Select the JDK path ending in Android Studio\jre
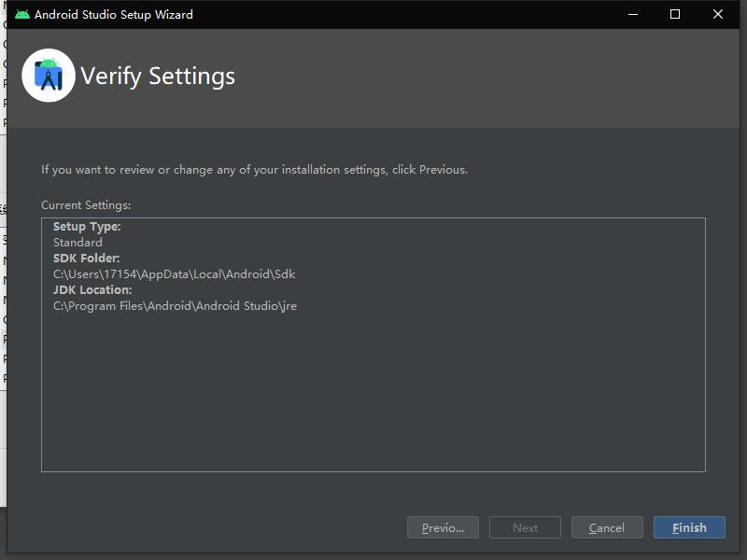The image size is (747, 560). pyautogui.click(x=175, y=306)
